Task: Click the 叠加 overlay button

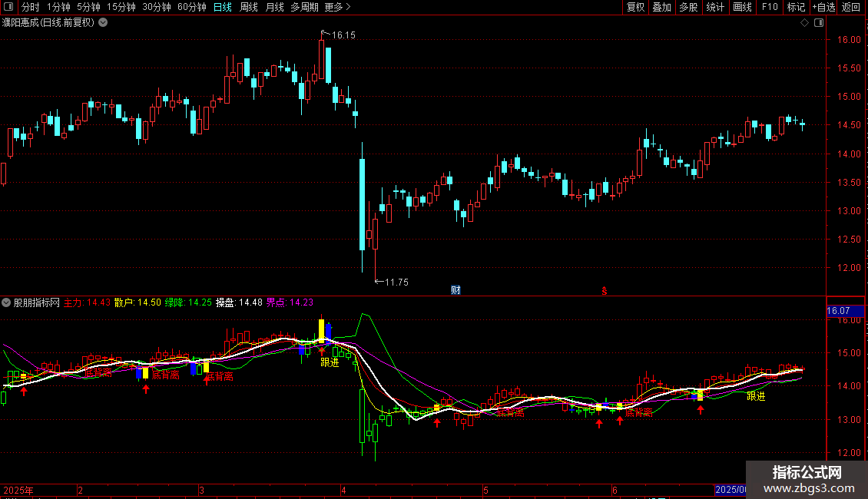Action: [x=661, y=7]
